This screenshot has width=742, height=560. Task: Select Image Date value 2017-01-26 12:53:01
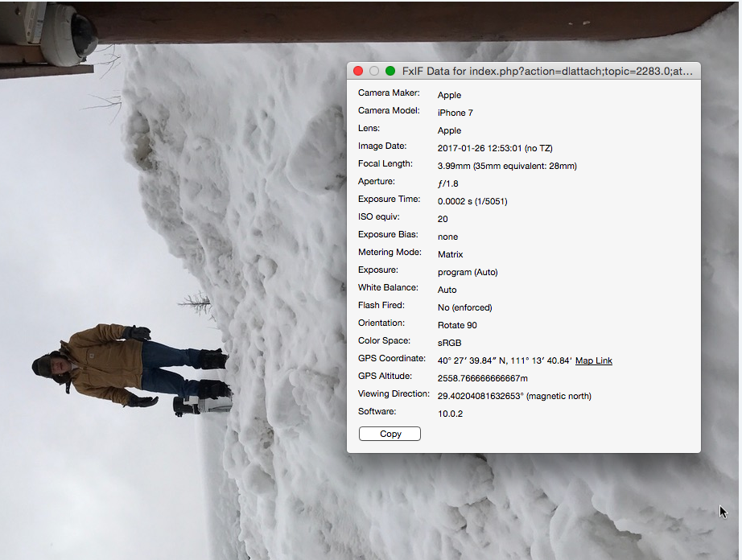tap(480, 148)
